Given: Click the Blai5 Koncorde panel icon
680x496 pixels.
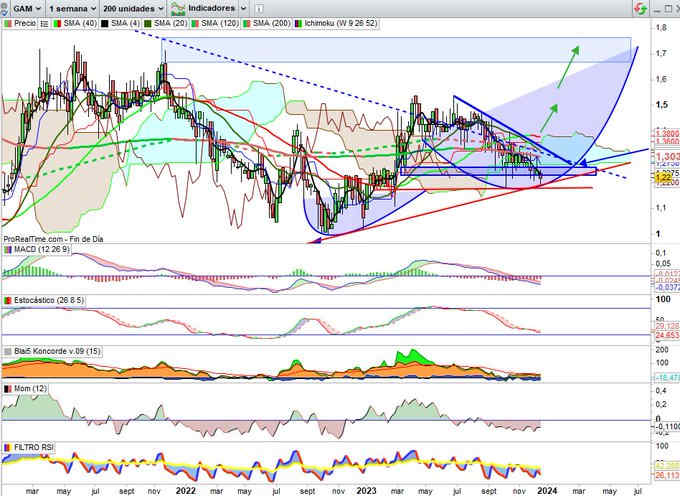Looking at the screenshot, I should (8, 351).
